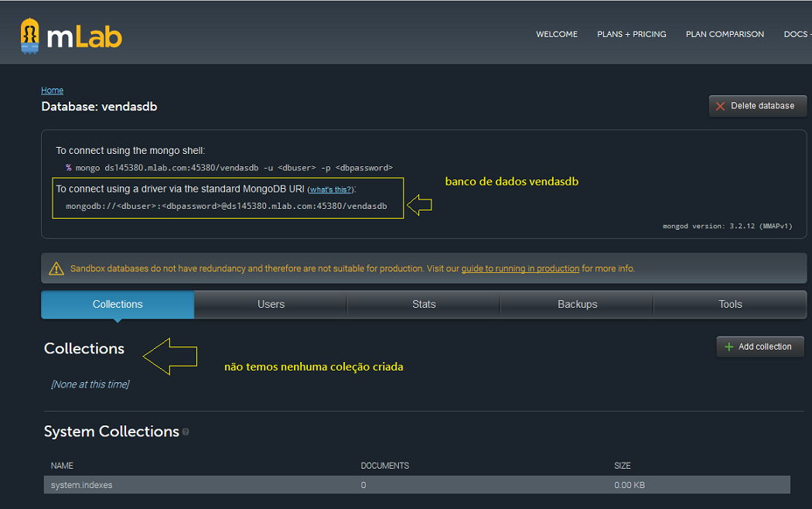
Task: Open the "what's this?" link
Action: point(331,190)
